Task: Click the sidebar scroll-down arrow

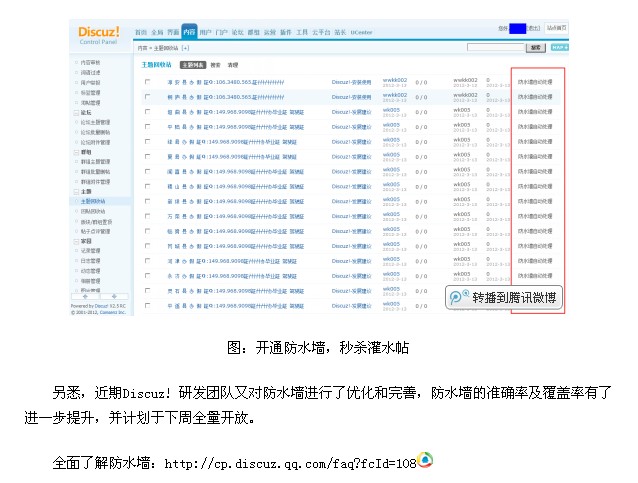Action: (x=114, y=297)
